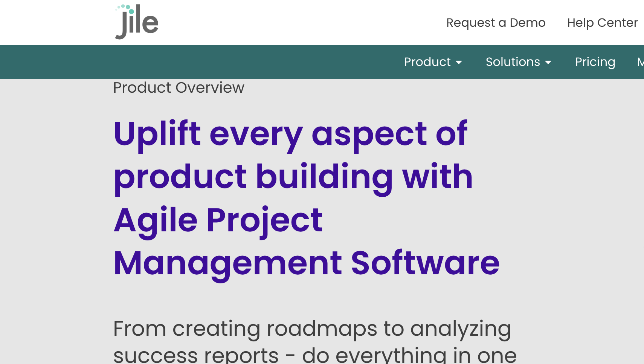This screenshot has height=364, width=644.
Task: Click the Jile logo
Action: pos(137,22)
